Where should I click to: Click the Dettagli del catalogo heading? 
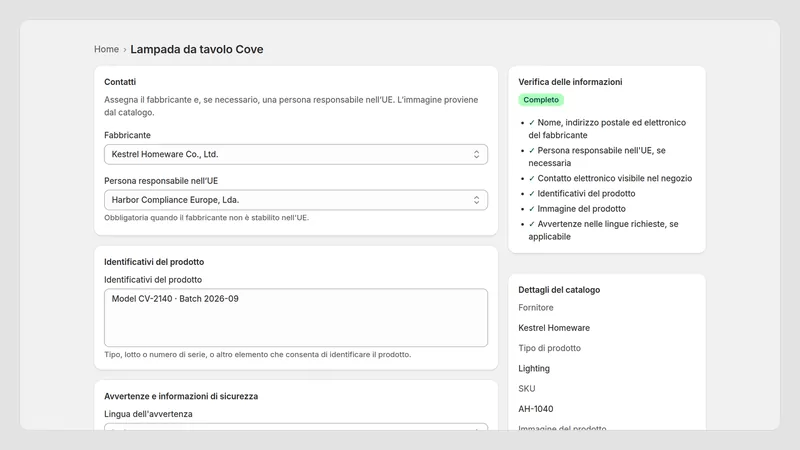(559, 290)
